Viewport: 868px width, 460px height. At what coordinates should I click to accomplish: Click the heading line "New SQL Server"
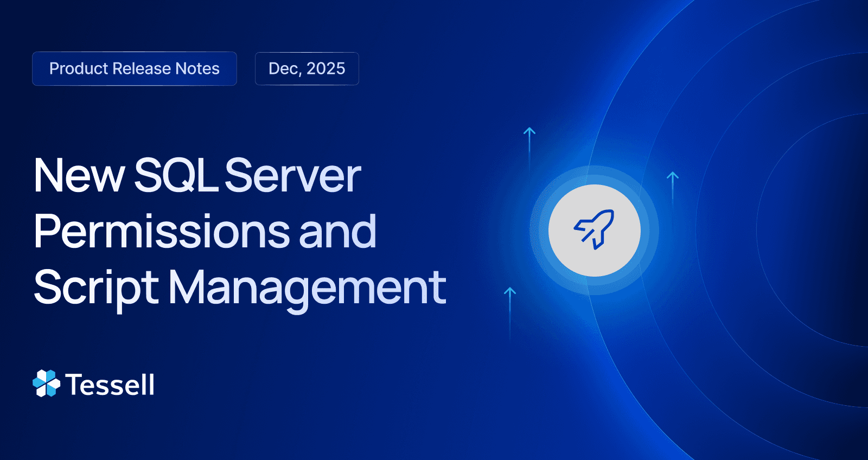click(x=197, y=175)
